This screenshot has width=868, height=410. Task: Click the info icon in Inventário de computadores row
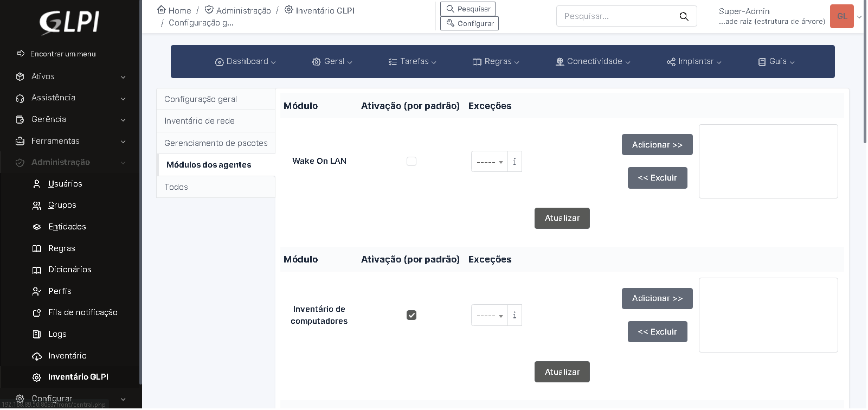coord(515,315)
